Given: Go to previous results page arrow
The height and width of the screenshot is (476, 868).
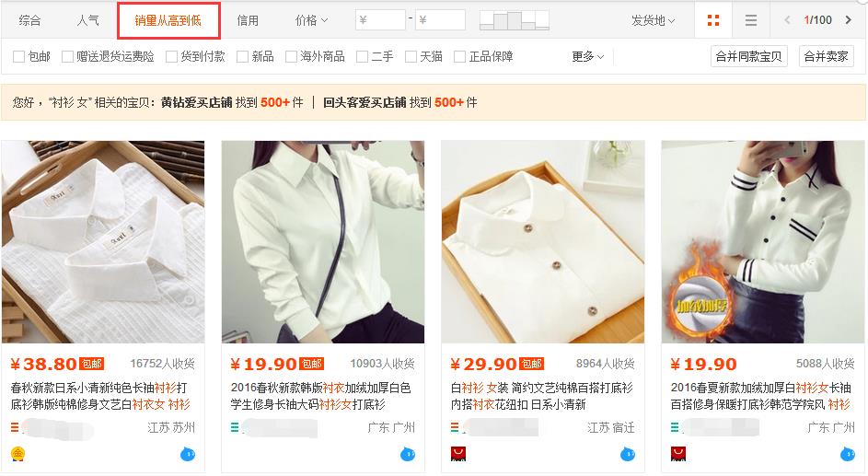Looking at the screenshot, I should (x=787, y=20).
